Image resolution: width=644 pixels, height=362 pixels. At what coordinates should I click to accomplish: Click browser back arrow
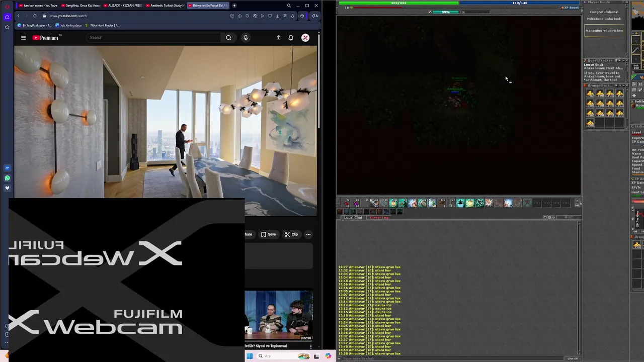click(19, 16)
